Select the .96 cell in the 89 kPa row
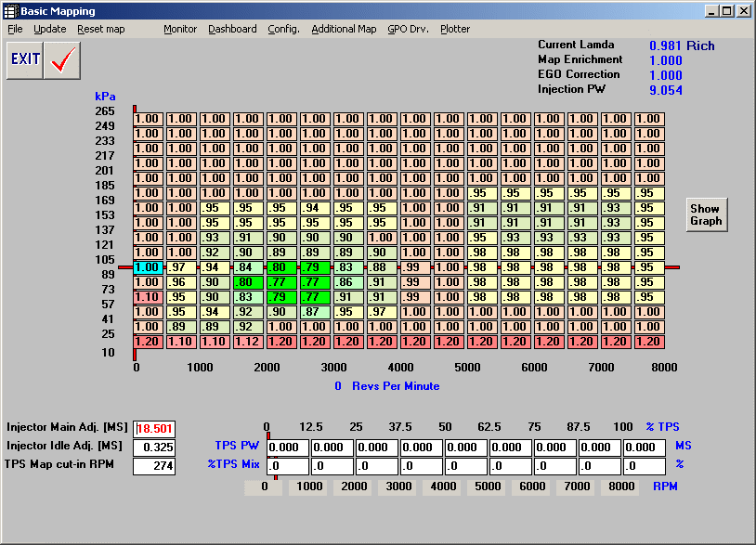The height and width of the screenshot is (545, 756). click(181, 282)
